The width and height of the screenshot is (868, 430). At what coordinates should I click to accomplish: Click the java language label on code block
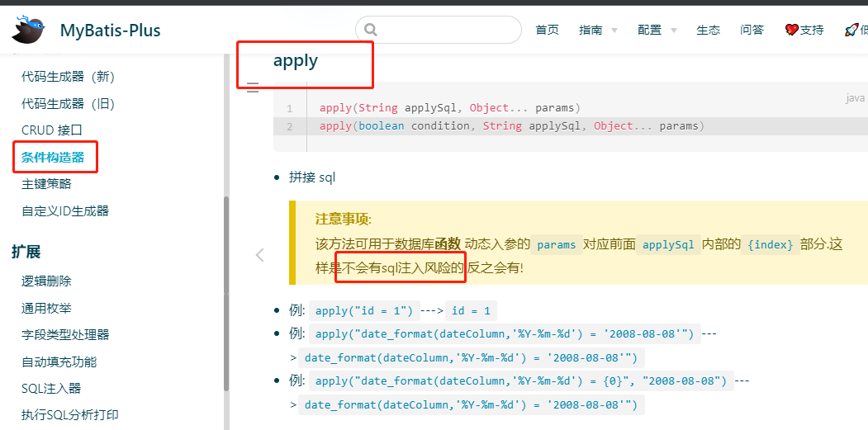855,98
